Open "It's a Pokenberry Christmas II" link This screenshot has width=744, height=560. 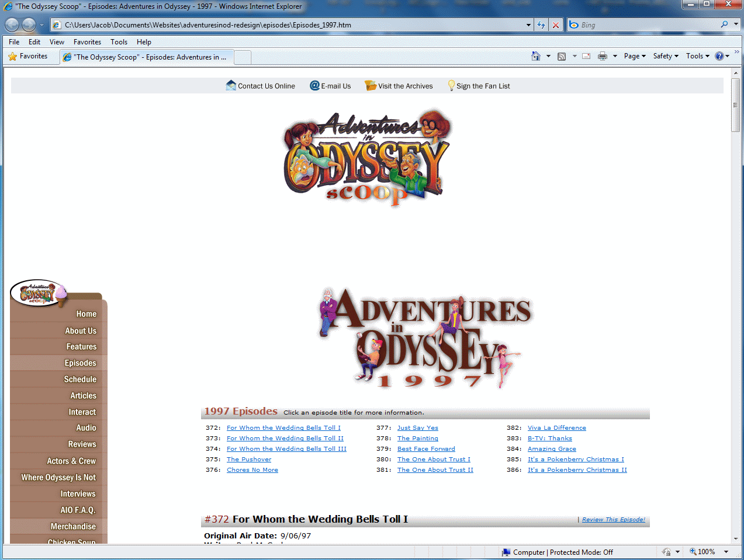tap(577, 470)
